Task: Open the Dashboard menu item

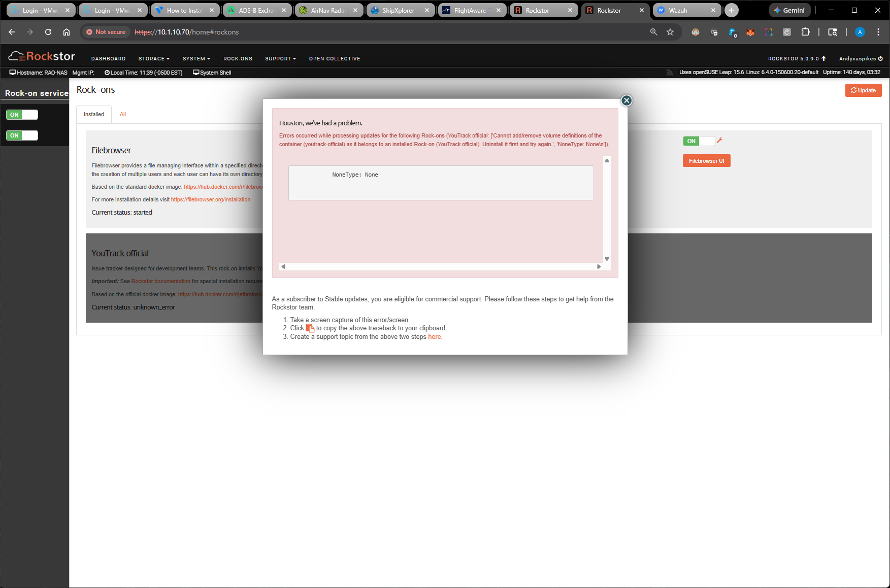Action: pos(108,59)
